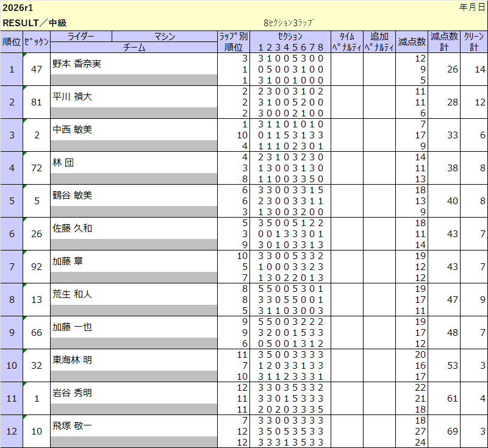488x448 pixels.
Task: Click bib number 47 cell
Action: (x=37, y=69)
